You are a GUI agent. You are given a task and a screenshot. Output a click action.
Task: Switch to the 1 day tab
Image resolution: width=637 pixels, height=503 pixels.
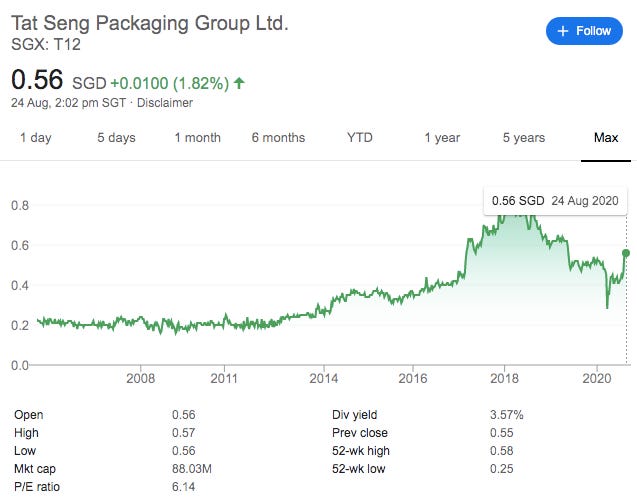(x=36, y=138)
